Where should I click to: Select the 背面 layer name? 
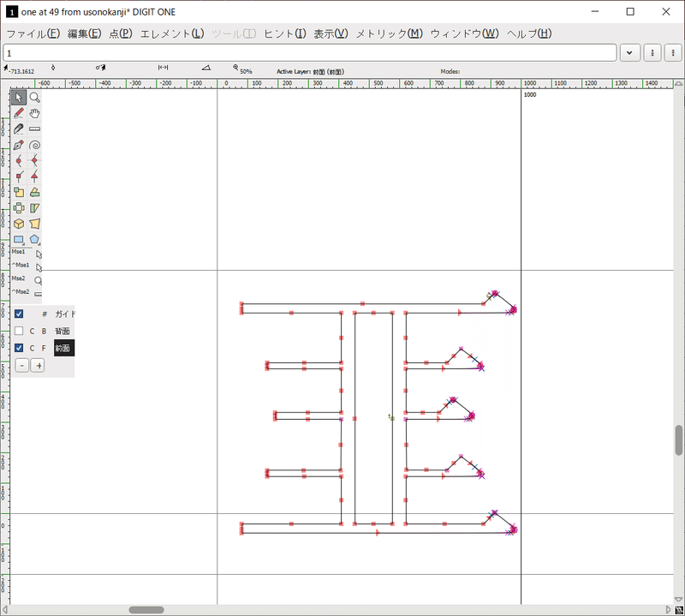tap(63, 331)
